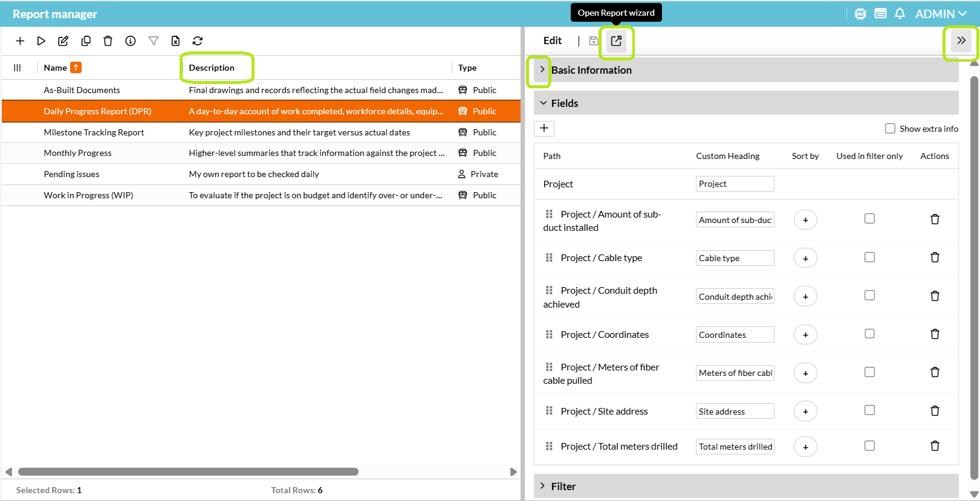Check filter-only box for Site address
This screenshot has width=980, height=501.
(x=869, y=410)
